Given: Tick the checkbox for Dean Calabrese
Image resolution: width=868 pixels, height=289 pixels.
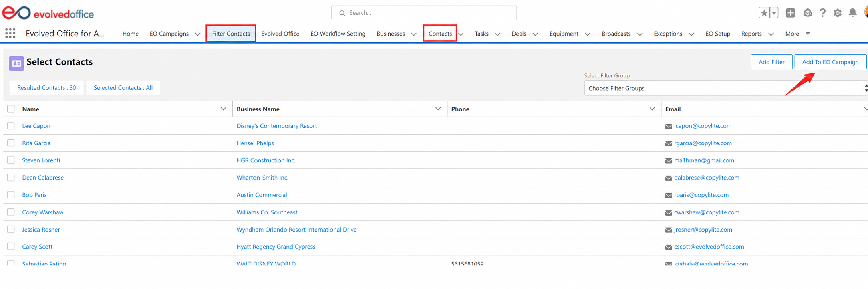Looking at the screenshot, I should click(x=11, y=177).
